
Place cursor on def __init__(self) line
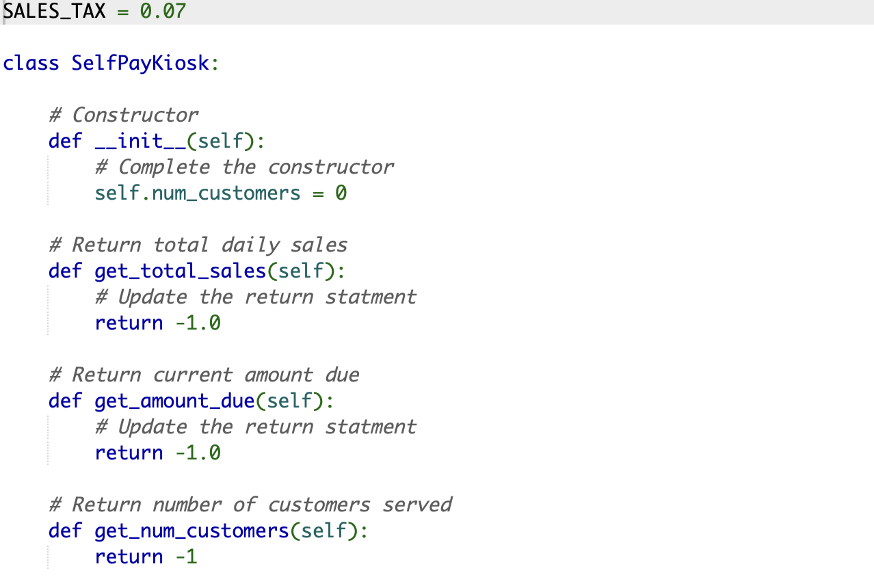pos(157,142)
